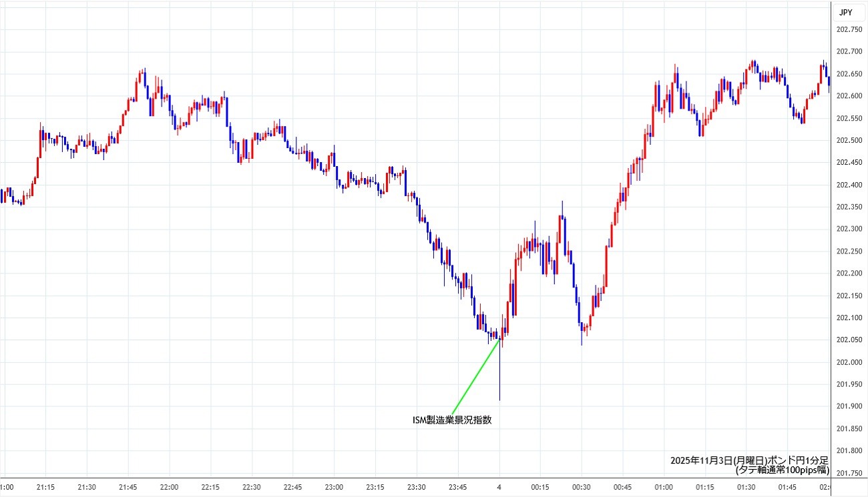Screen dimensions: 868x497
Task: Select the 202.500 price axis label
Action: [x=848, y=140]
